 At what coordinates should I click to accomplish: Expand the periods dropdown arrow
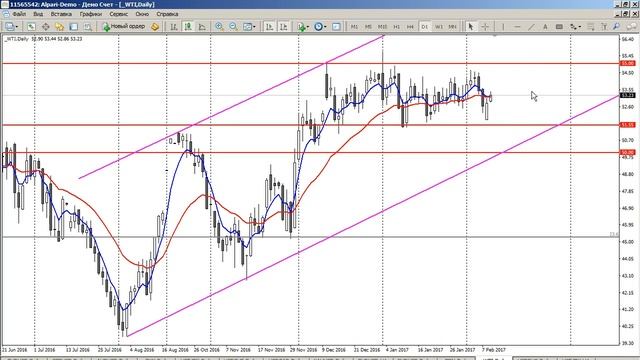tap(325, 27)
